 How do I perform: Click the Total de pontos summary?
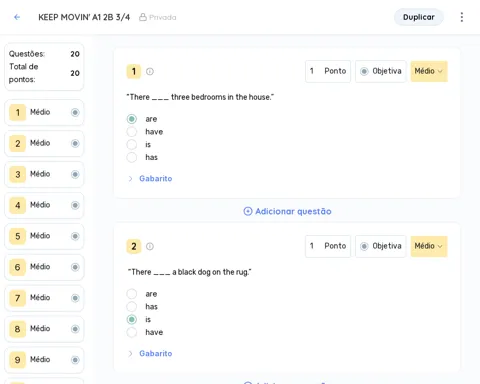[44, 73]
